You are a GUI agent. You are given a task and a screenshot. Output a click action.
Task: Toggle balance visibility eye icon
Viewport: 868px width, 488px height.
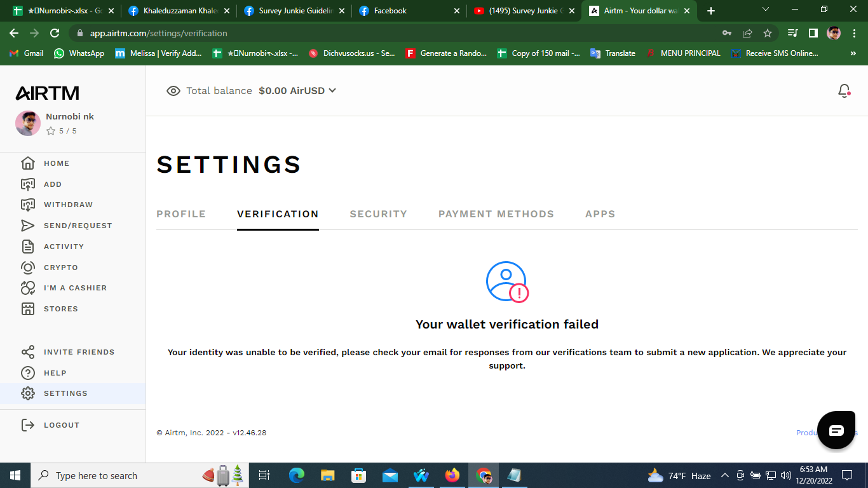(x=173, y=91)
